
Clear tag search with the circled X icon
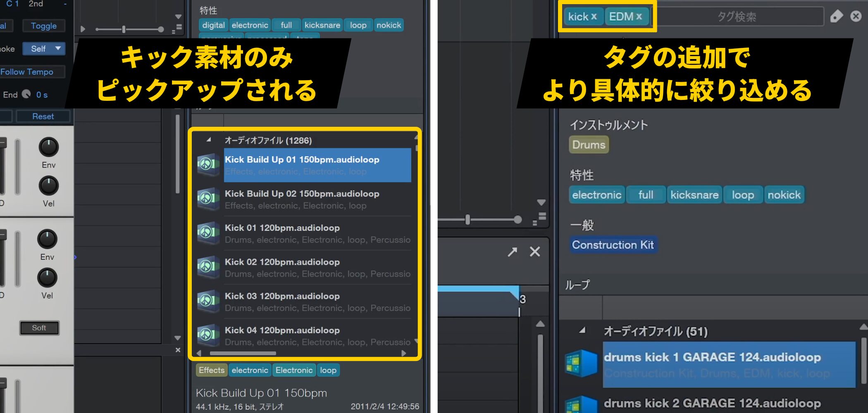point(856,17)
